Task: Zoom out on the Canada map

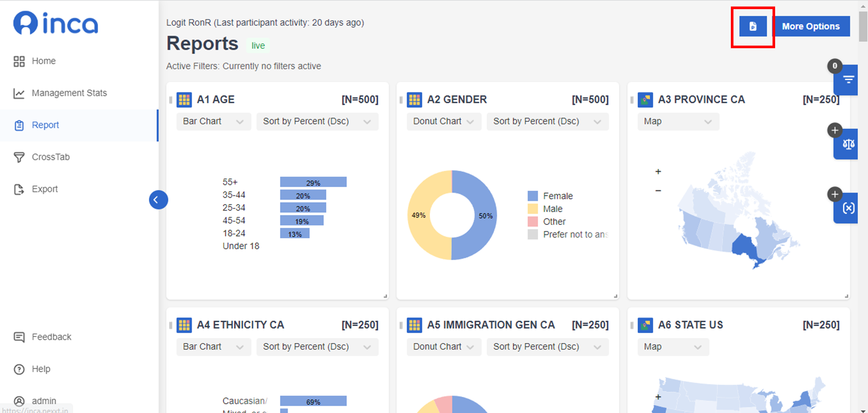Action: point(658,191)
